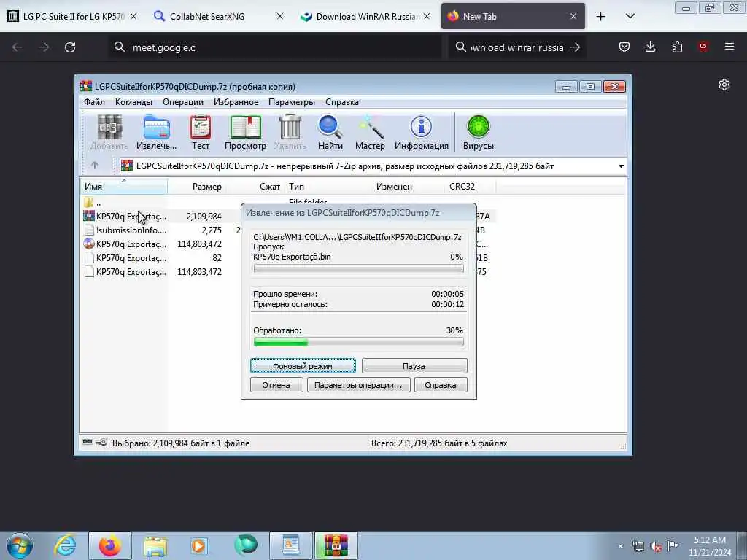This screenshot has height=560, width=747.
Task: Click Windows Start orb button
Action: pos(20,545)
